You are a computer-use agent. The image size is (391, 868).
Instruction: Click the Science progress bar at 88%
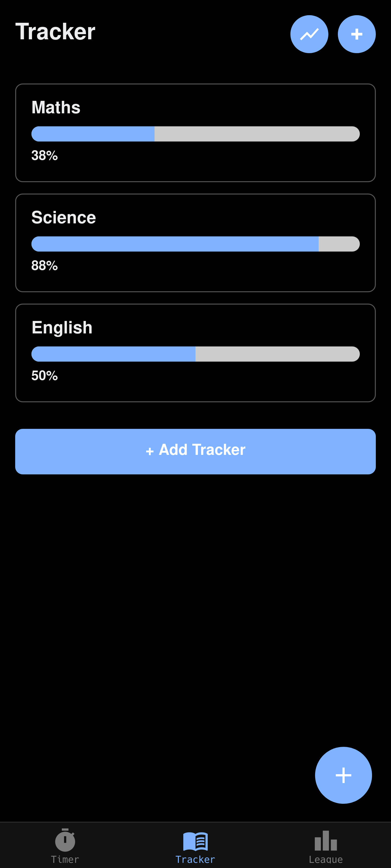[195, 244]
